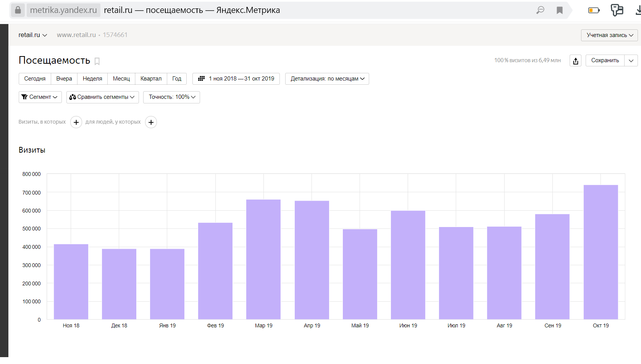Click the downloads arrow icon
Viewport: 641px width, 364px height.
pyautogui.click(x=638, y=10)
